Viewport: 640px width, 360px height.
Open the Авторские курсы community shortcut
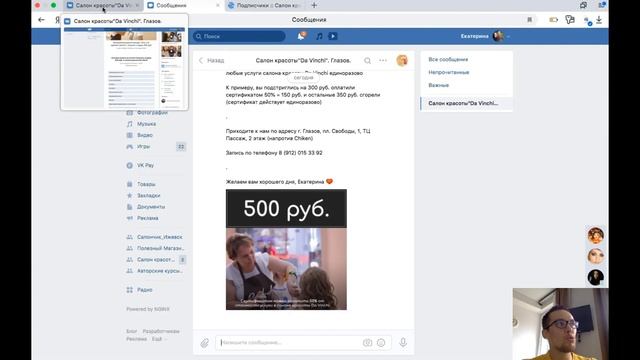[x=160, y=271]
